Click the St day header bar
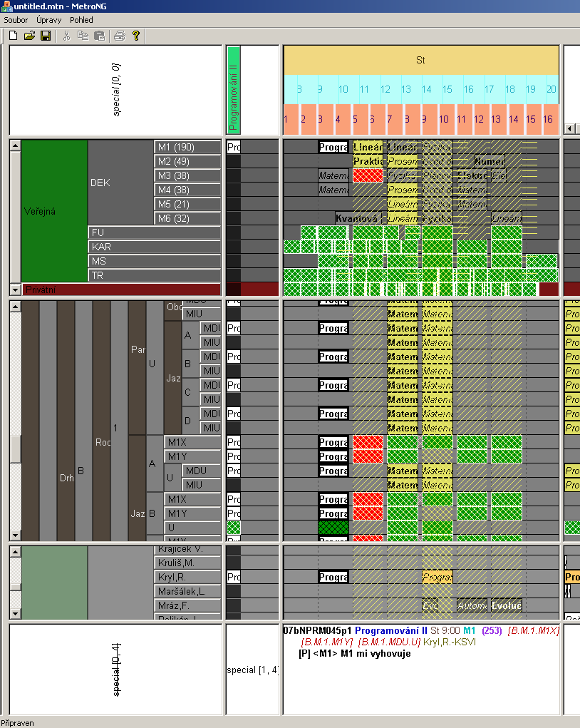 click(x=420, y=61)
